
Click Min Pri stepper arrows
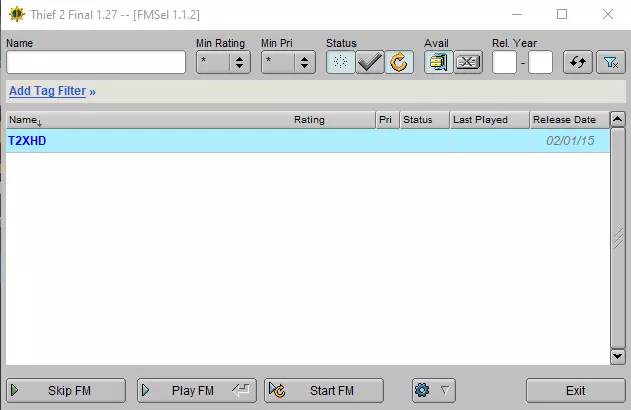304,62
